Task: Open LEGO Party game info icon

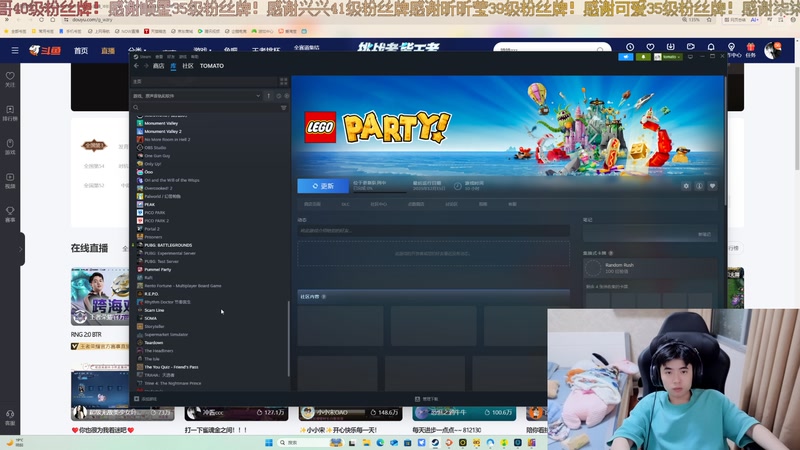Action: pyautogui.click(x=699, y=186)
